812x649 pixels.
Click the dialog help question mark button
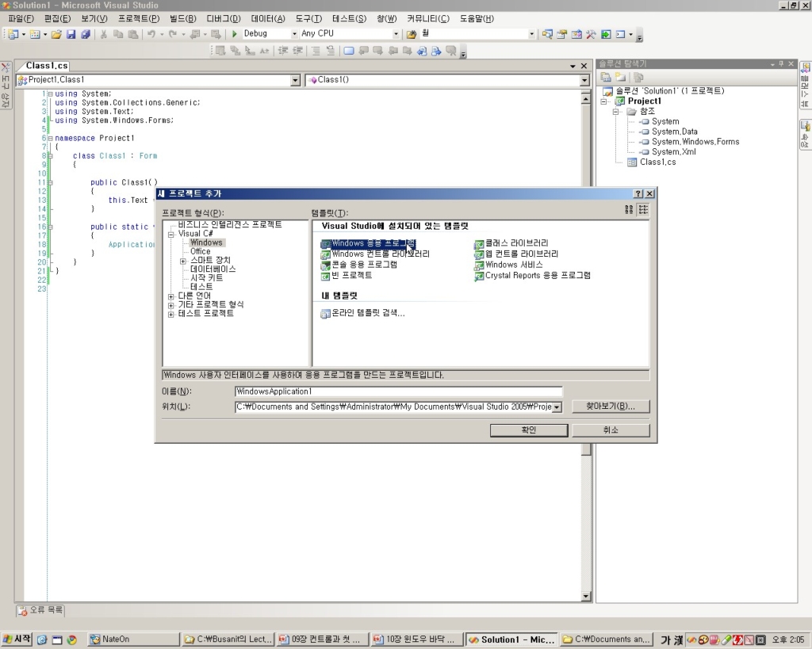click(x=638, y=193)
